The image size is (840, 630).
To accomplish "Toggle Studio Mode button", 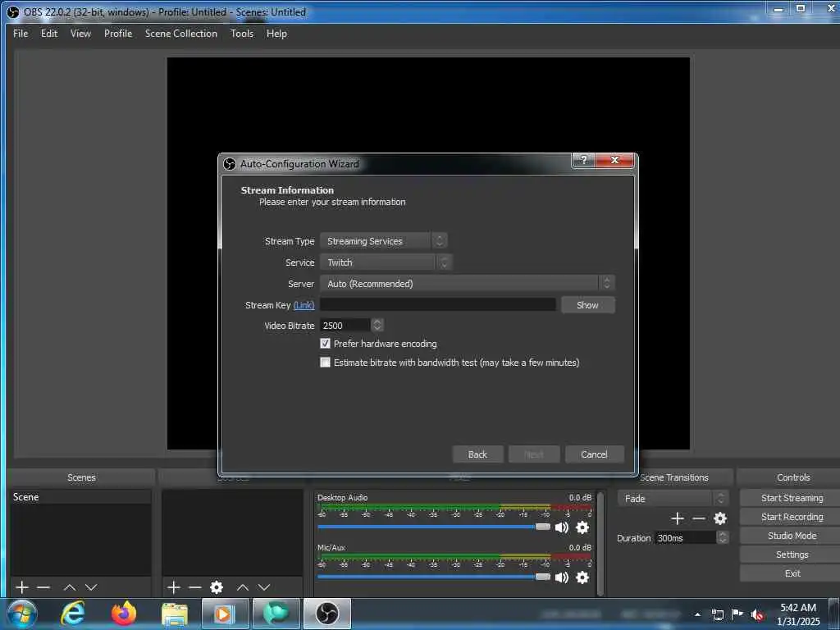I will (791, 535).
